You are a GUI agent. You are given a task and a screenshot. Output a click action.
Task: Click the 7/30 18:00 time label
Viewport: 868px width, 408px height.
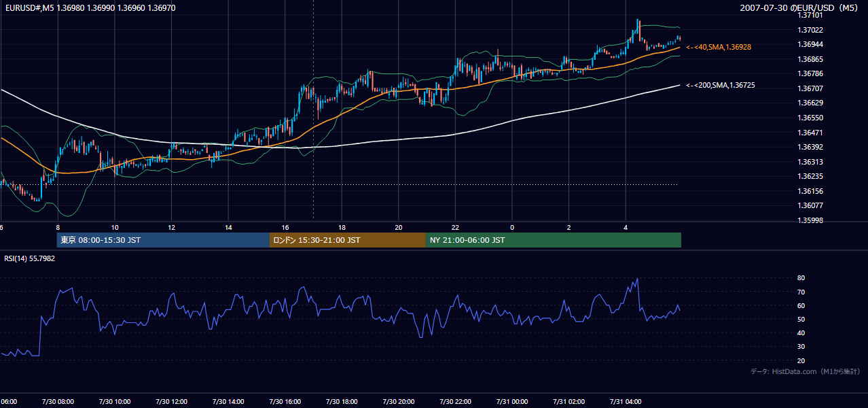pyautogui.click(x=342, y=401)
